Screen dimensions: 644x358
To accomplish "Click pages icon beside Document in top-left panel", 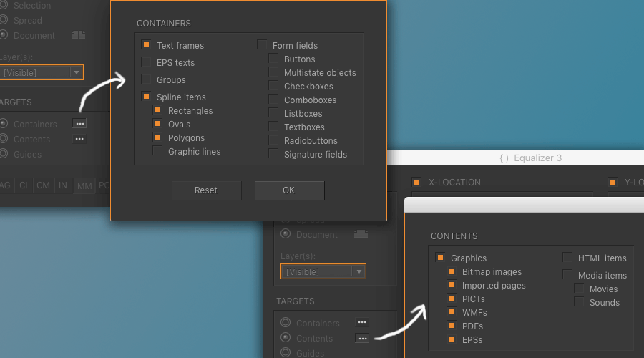I will [78, 35].
